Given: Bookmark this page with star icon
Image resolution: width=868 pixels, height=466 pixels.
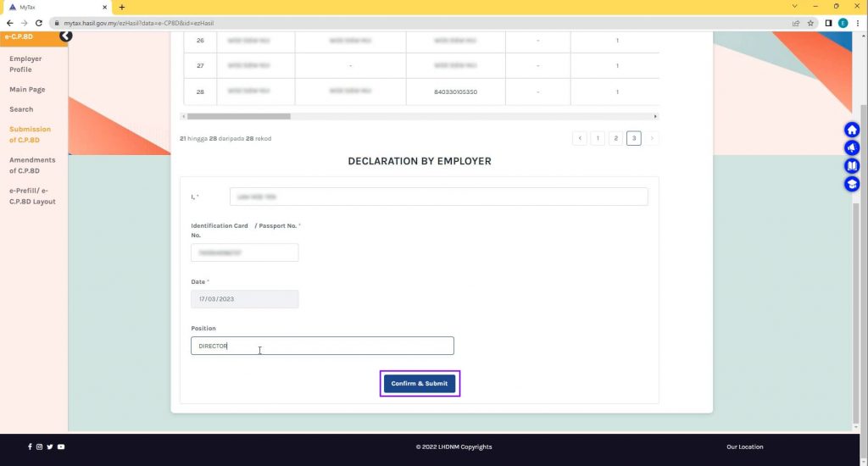Looking at the screenshot, I should 810,23.
